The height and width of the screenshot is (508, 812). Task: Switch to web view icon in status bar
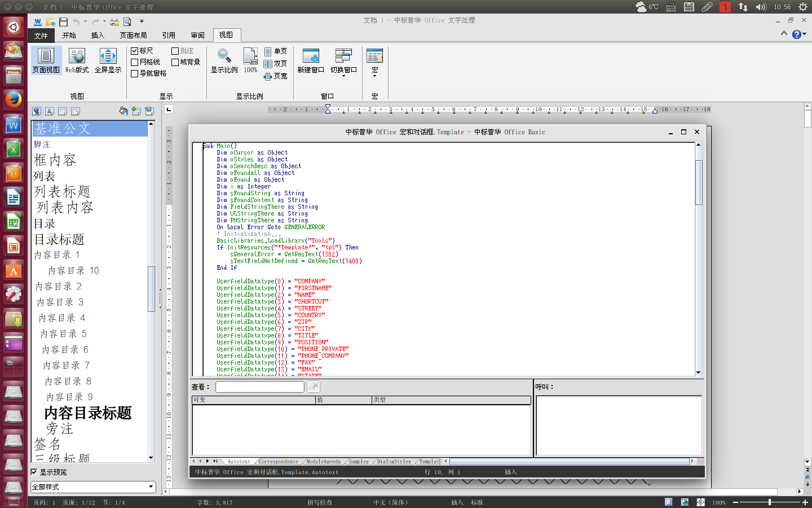point(685,502)
